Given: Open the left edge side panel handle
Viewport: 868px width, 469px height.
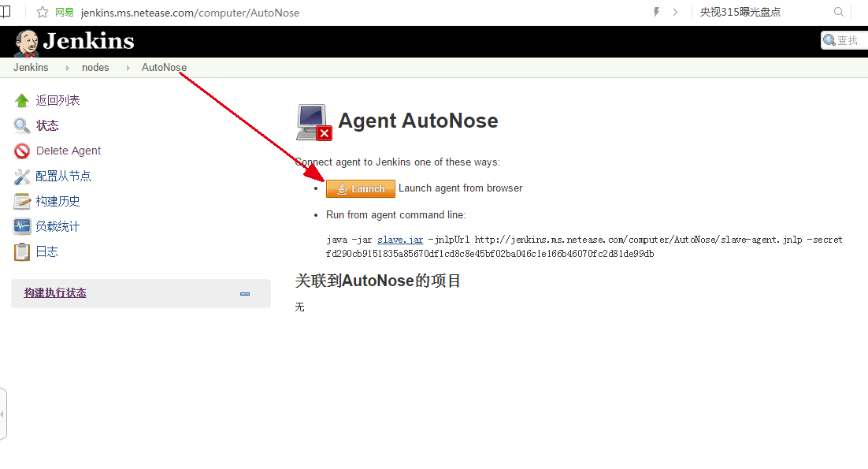Looking at the screenshot, I should click(x=3, y=414).
